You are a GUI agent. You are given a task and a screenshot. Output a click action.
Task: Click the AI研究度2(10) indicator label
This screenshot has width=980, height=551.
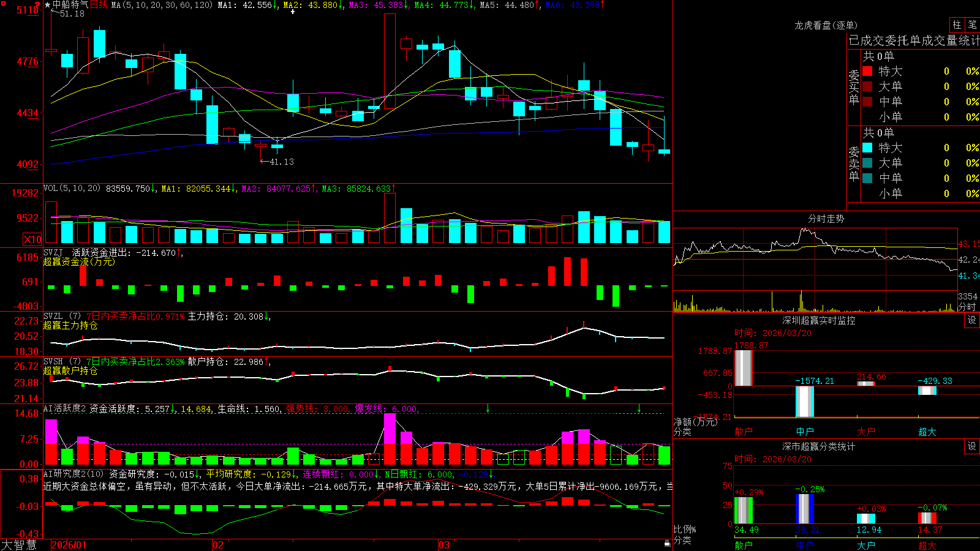(x=73, y=474)
